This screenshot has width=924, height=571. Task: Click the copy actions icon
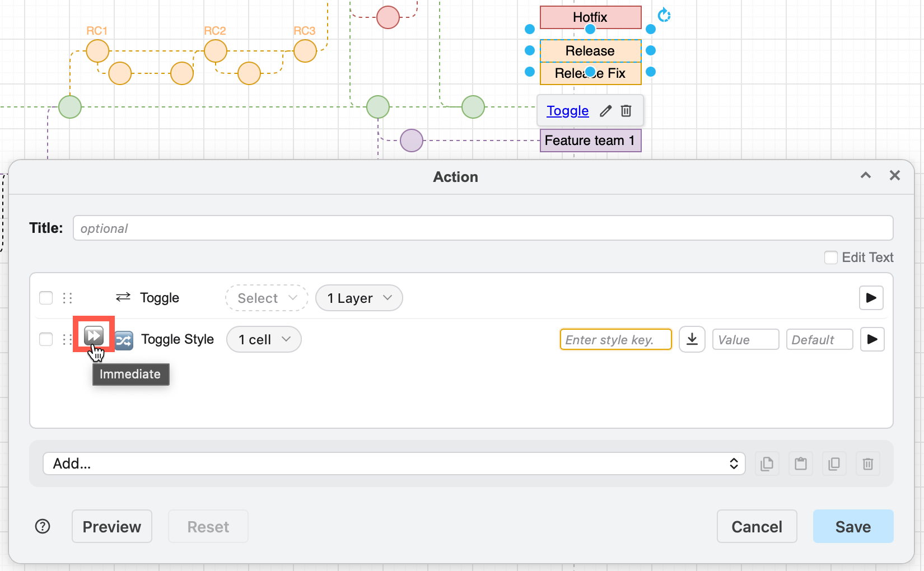coord(767,464)
